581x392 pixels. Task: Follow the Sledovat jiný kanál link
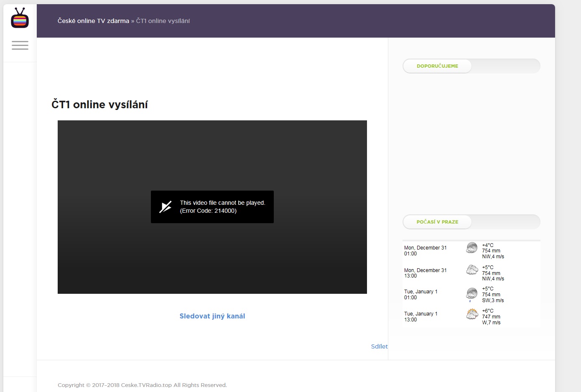(x=212, y=316)
